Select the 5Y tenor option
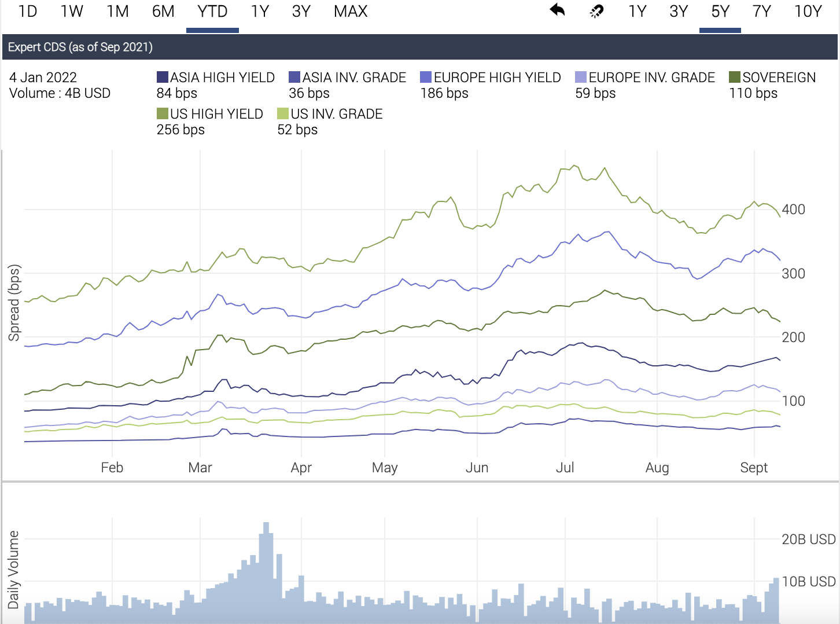Viewport: 840px width, 624px height. 720,12
